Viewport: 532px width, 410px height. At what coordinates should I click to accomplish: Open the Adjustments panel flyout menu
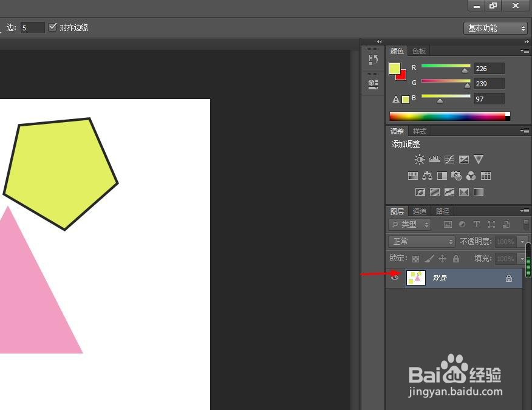click(525, 131)
